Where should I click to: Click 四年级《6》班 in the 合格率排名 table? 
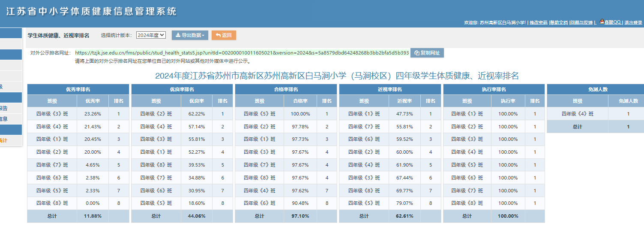coord(260,203)
